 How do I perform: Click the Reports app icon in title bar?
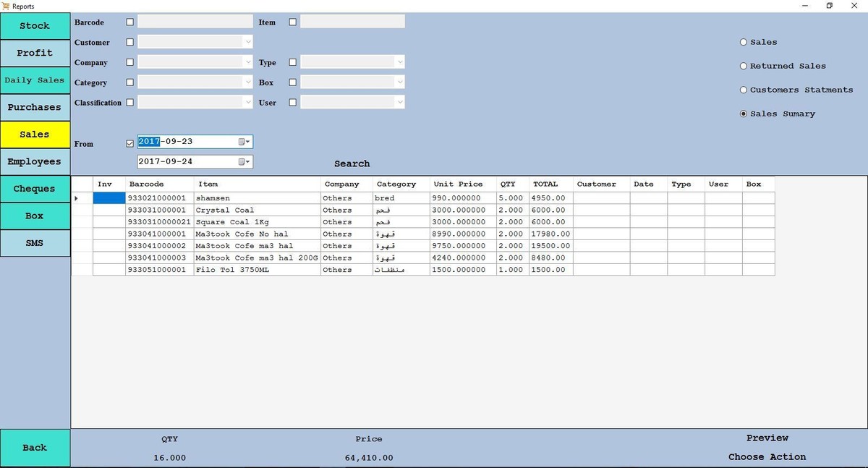point(6,6)
